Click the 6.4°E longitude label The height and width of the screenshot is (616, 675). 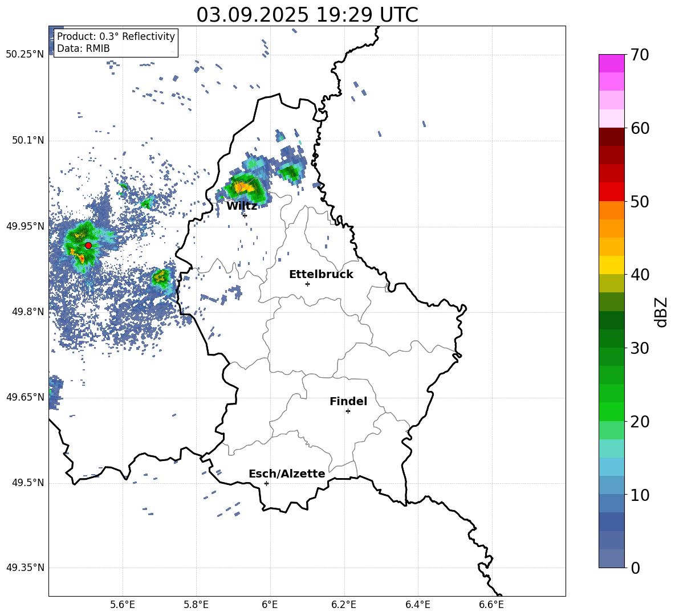point(417,605)
